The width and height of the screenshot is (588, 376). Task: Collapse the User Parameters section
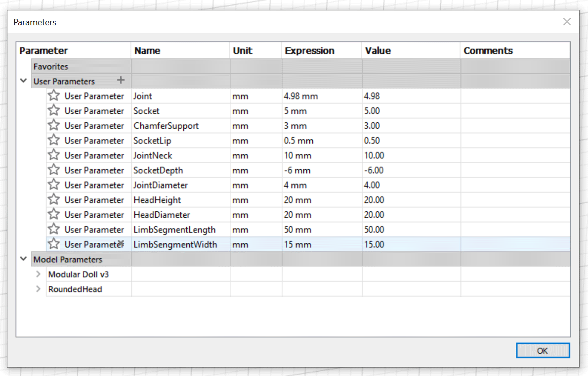click(23, 80)
